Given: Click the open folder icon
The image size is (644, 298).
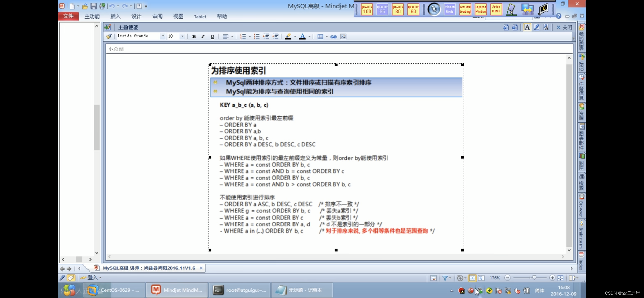Looking at the screenshot, I should pos(85,6).
